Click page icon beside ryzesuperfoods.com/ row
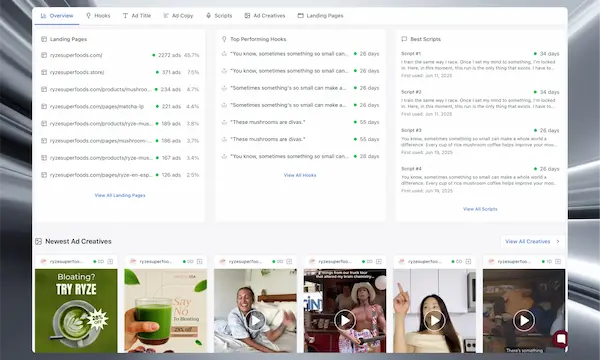 click(44, 55)
